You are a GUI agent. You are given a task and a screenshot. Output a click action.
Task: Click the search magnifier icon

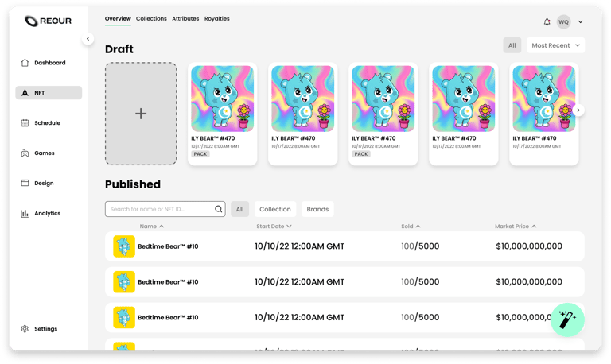(x=219, y=209)
